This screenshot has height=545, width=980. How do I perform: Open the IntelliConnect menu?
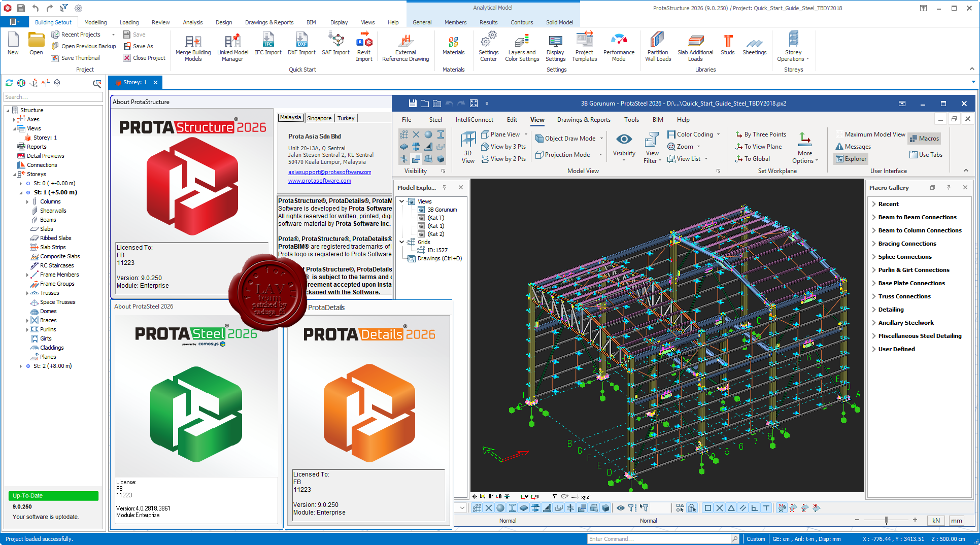474,120
